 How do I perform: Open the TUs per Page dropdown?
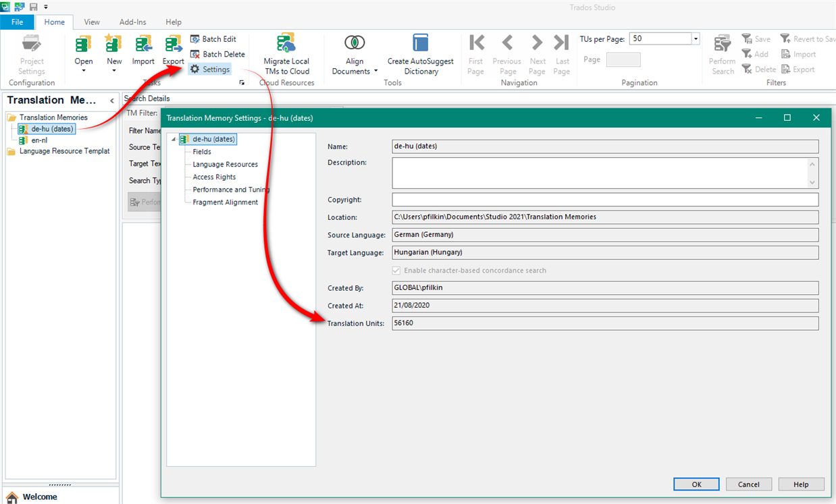[x=696, y=39]
